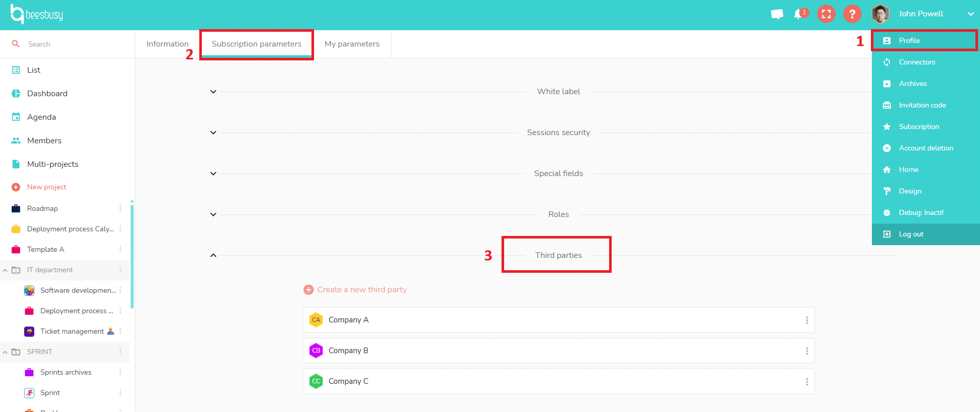Image resolution: width=980 pixels, height=412 pixels.
Task: Open the Dashboard view
Action: [x=47, y=94]
